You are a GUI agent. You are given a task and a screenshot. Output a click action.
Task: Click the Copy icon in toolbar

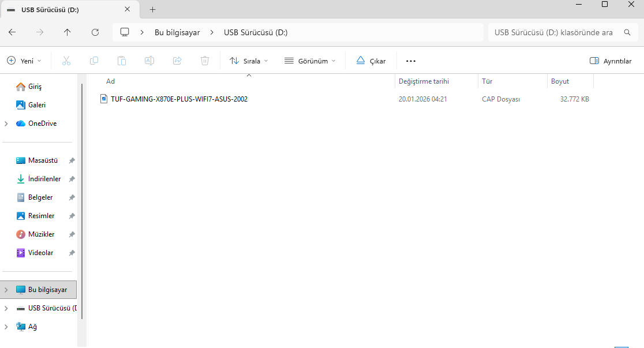(94, 61)
